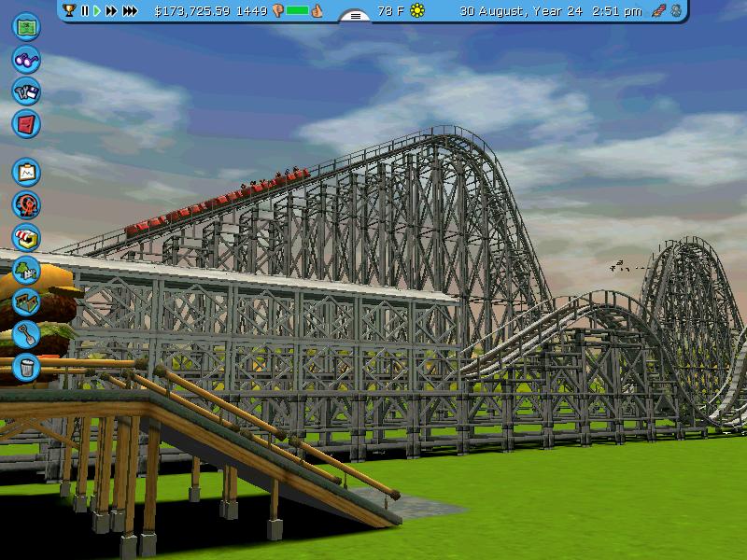The image size is (747, 560).
Task: Open the view options binoculars button
Action: point(26,60)
